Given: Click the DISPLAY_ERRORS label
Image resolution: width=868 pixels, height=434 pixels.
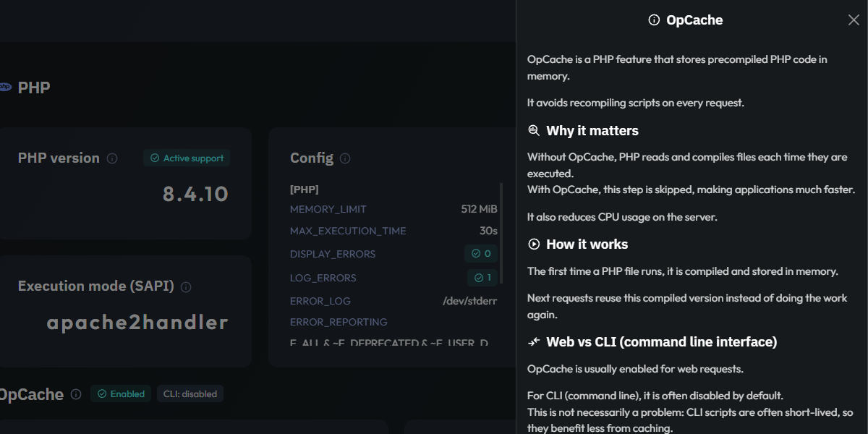Looking at the screenshot, I should click(333, 255).
